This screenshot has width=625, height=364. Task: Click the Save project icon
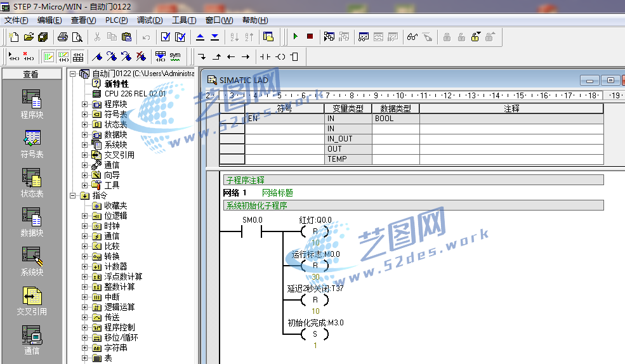tap(43, 37)
